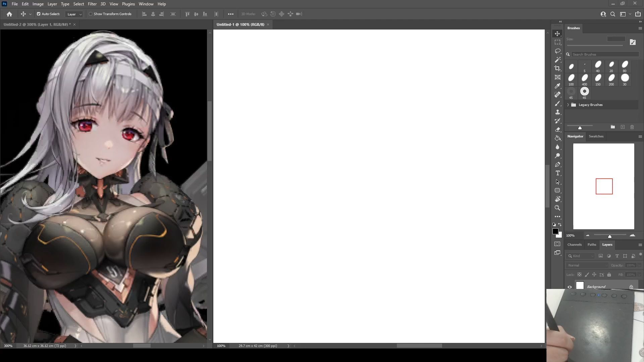Select the Healing Brush tool
Image resolution: width=644 pixels, height=362 pixels.
click(557, 95)
